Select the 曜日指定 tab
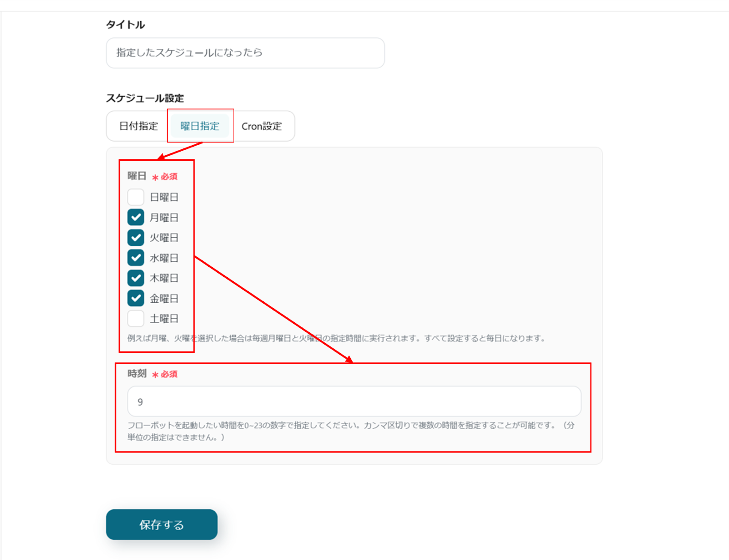The width and height of the screenshot is (729, 560). click(200, 126)
